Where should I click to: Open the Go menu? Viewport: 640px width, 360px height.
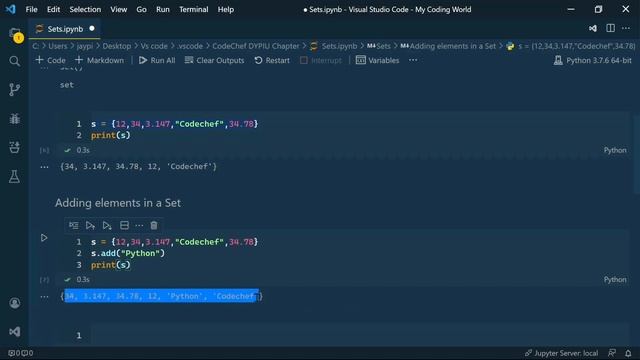coord(141,9)
